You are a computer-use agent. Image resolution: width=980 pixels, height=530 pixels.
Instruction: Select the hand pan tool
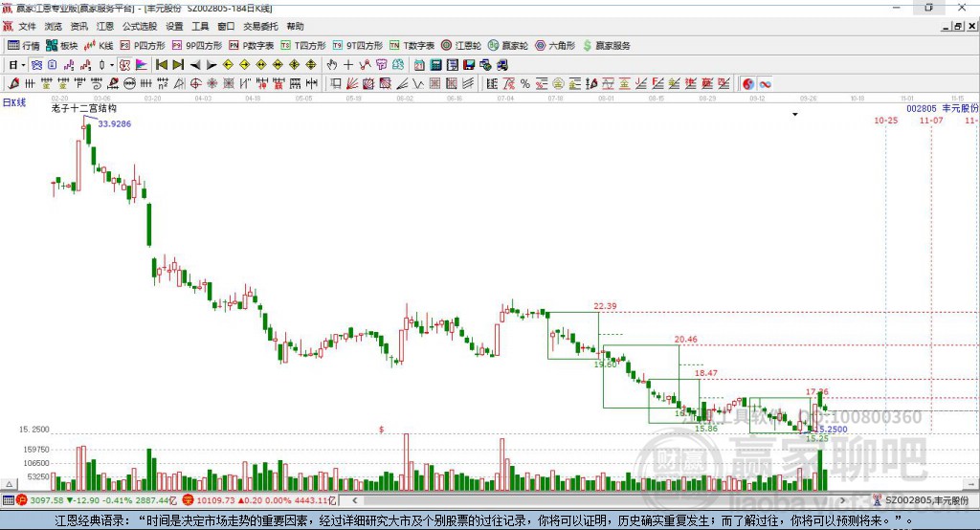[x=331, y=65]
